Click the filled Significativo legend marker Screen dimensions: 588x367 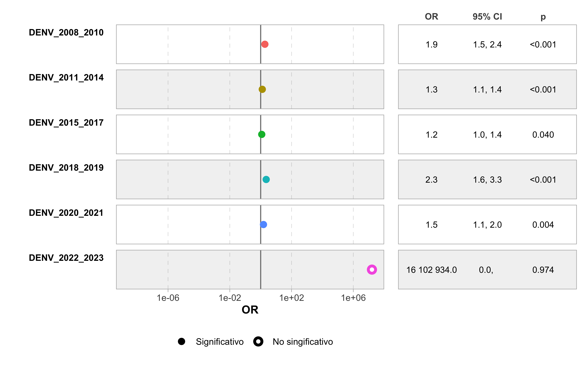coord(182,342)
